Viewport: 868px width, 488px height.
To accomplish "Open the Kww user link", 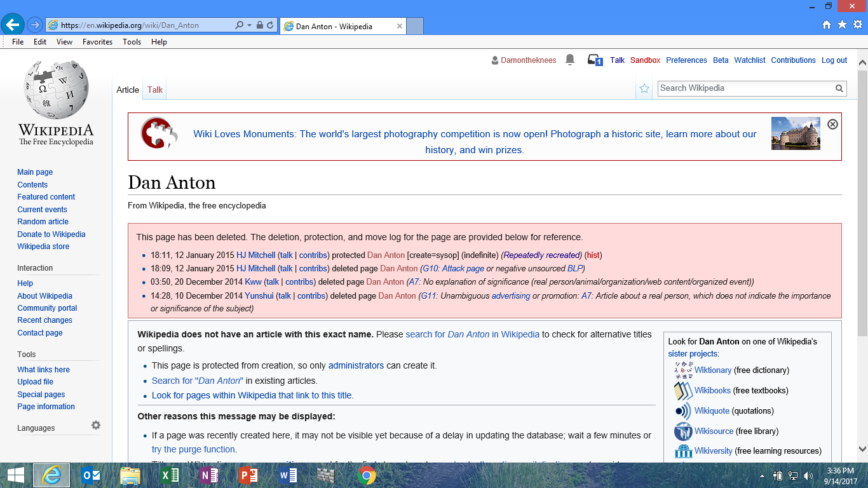I will click(254, 282).
